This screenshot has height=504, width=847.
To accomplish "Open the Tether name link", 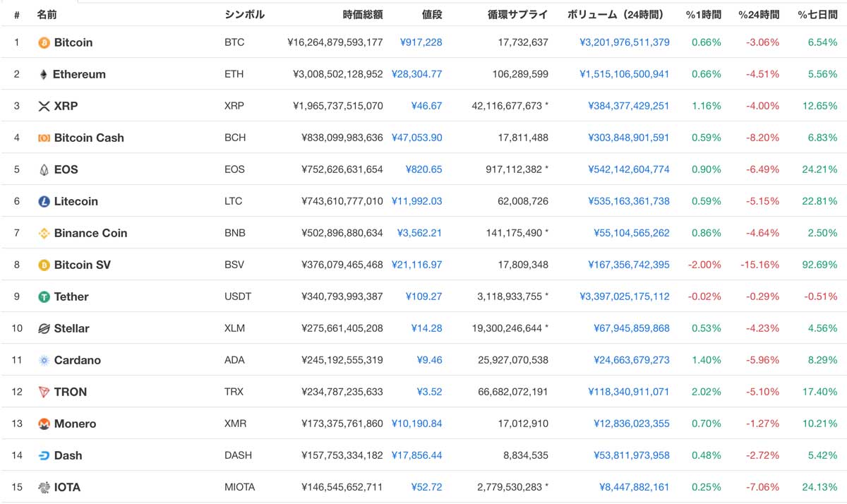I will (71, 296).
